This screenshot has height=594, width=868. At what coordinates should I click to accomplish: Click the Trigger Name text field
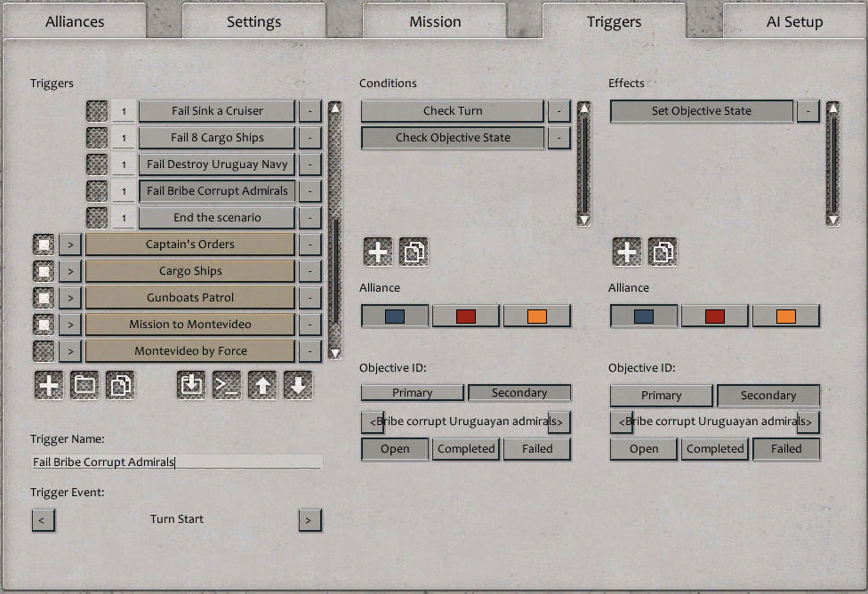pos(176,462)
